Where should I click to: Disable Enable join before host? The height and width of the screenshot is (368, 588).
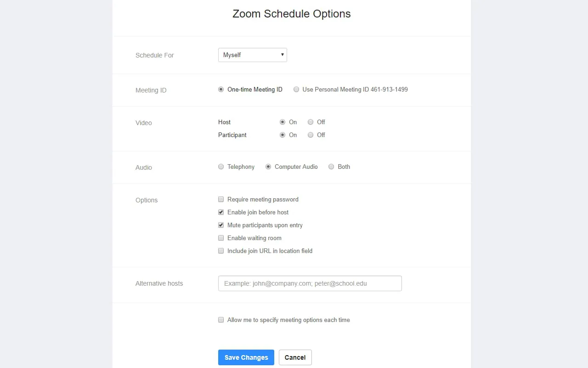coord(221,212)
